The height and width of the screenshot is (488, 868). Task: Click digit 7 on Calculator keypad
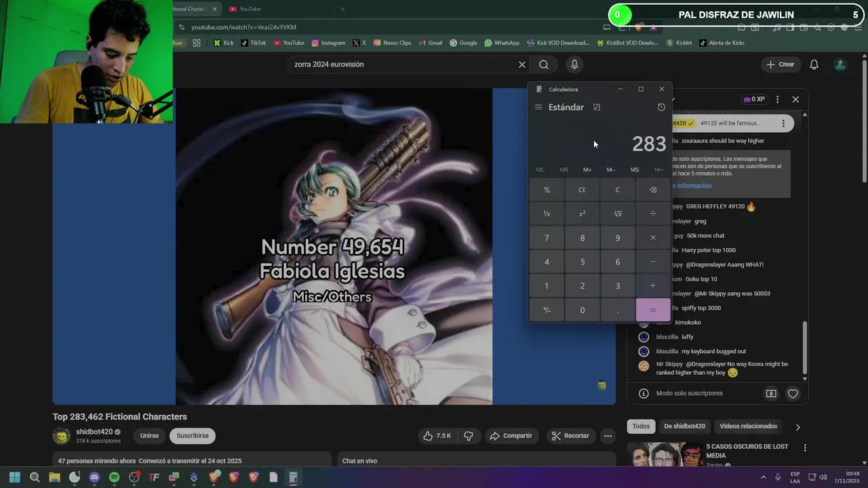547,238
